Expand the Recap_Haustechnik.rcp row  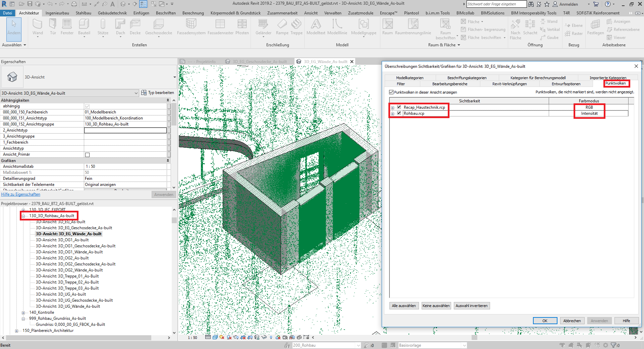click(x=392, y=108)
